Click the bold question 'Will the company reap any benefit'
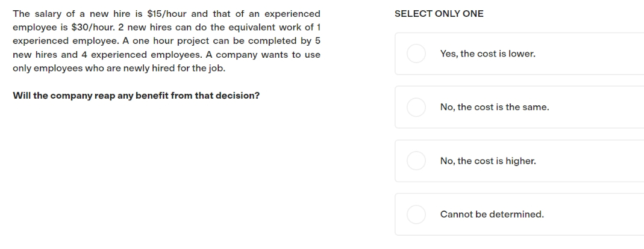Image resolution: width=644 pixels, height=249 pixels. (136, 96)
